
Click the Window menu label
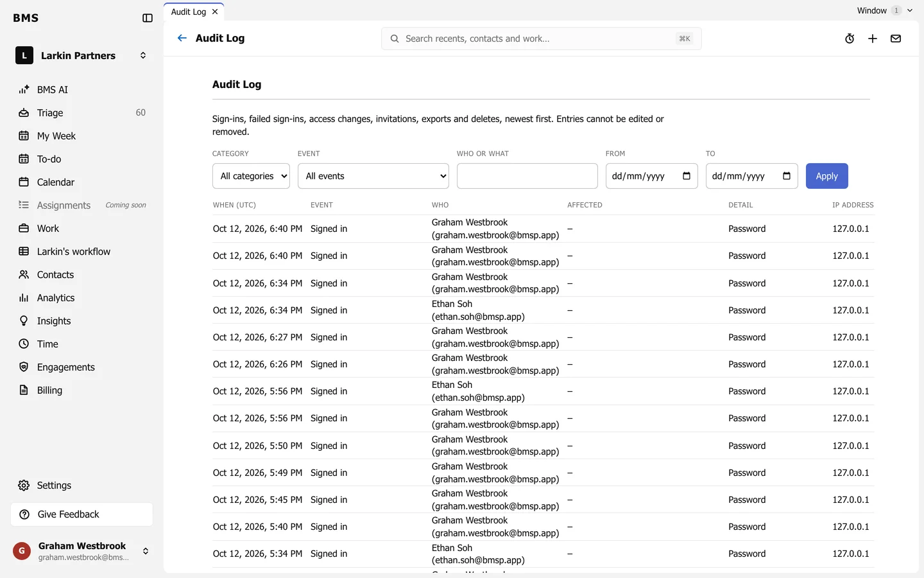tap(871, 10)
